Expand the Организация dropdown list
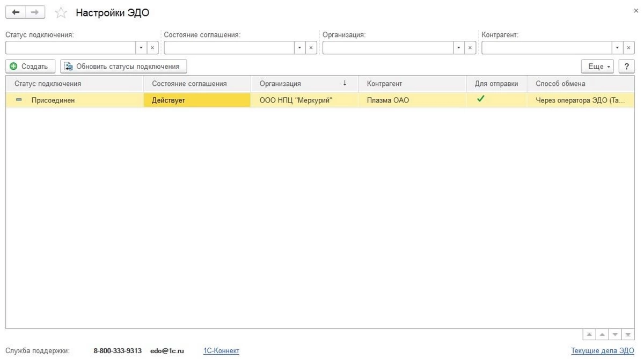This screenshot has width=644, height=359. [x=458, y=48]
